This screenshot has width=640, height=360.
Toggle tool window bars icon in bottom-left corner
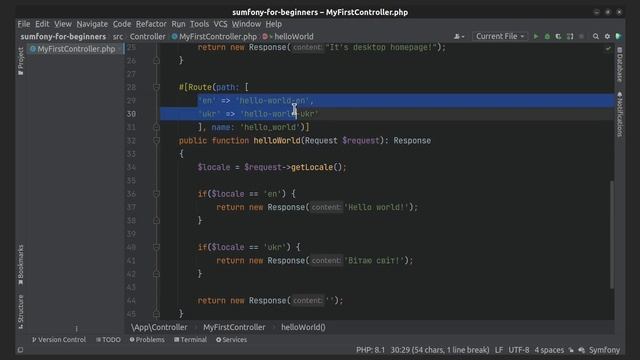click(20, 350)
